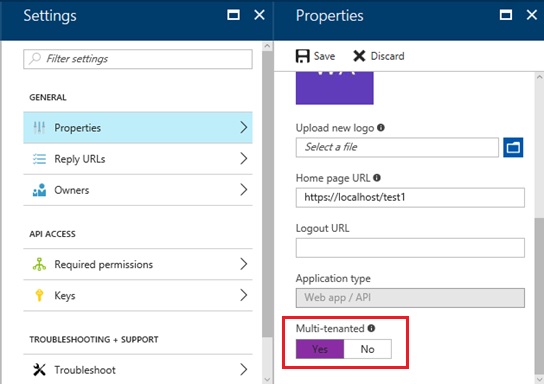Click the purple application logo tile
The image size is (544, 384).
334,88
